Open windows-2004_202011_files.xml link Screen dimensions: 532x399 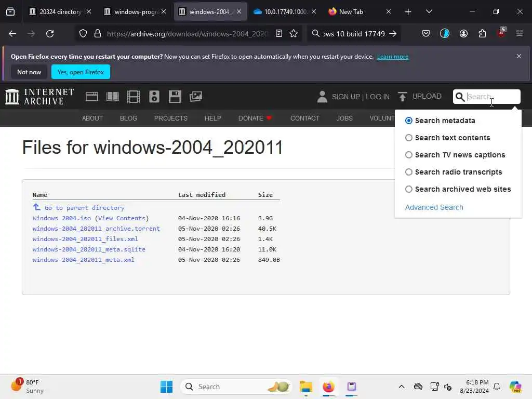point(85,239)
